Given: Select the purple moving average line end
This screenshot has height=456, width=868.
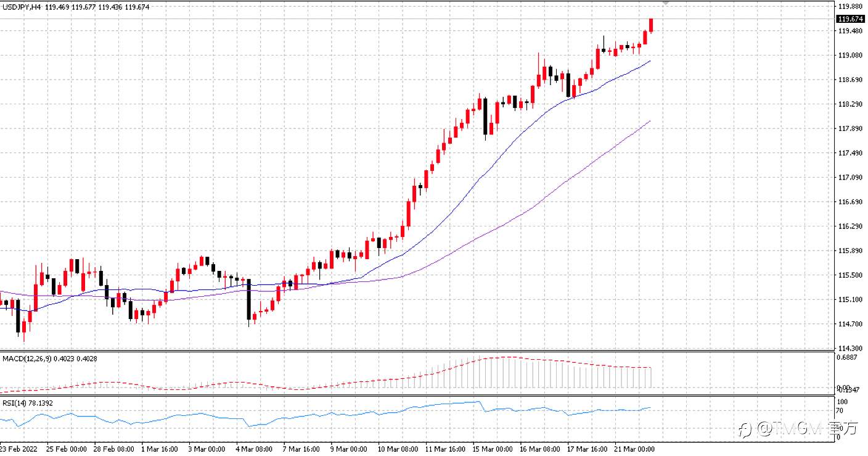Looking at the screenshot, I should pyautogui.click(x=650, y=122).
